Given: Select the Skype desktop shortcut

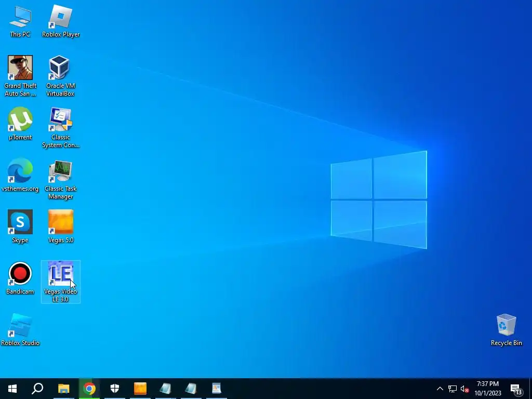Looking at the screenshot, I should click(20, 227).
